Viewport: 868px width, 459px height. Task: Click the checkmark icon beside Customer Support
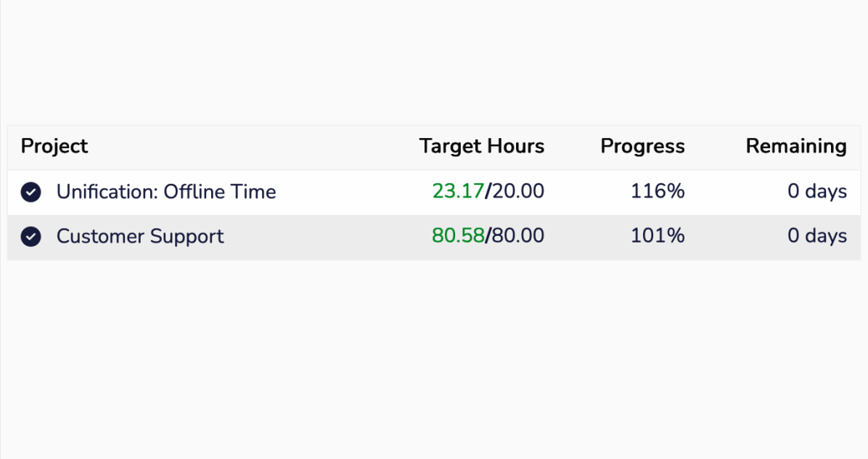30,237
